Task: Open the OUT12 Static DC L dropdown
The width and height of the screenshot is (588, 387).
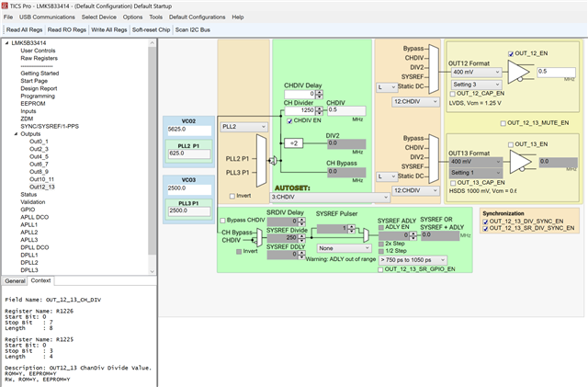Action: click(387, 87)
